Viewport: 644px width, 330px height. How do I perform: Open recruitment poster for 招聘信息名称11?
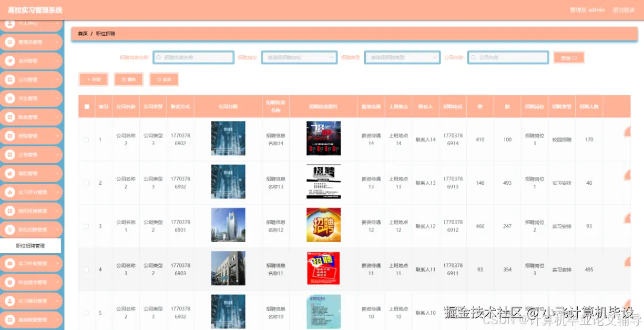[x=323, y=268]
